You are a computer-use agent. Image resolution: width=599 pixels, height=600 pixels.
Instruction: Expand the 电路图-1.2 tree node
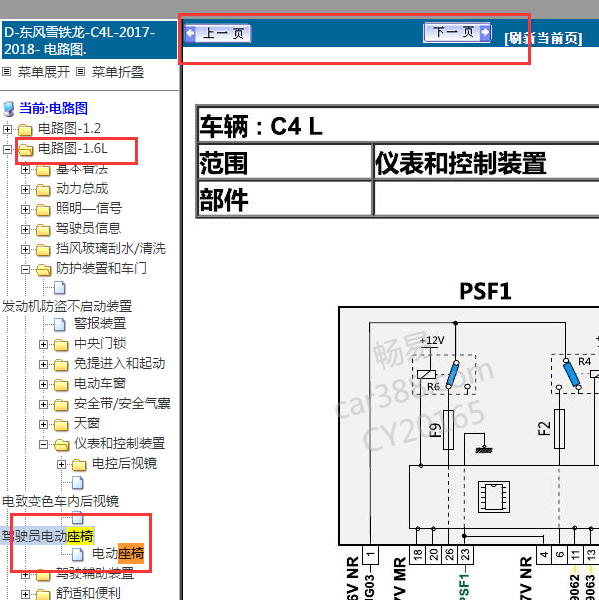[7, 129]
